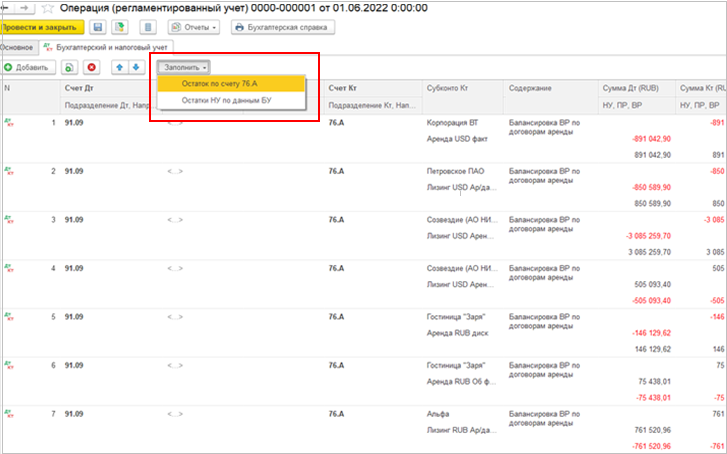Select Аренда RUB диск cell
The height and width of the screenshot is (454, 727).
click(x=458, y=333)
